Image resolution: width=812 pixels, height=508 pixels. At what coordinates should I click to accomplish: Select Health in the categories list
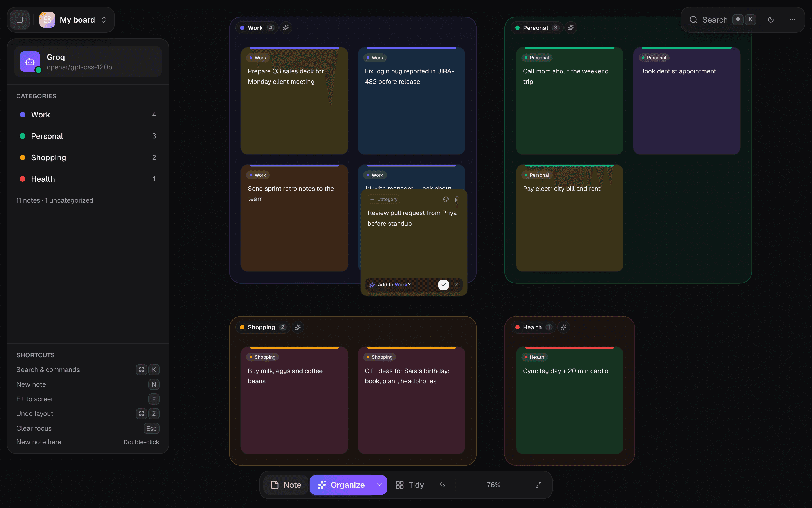click(x=88, y=179)
